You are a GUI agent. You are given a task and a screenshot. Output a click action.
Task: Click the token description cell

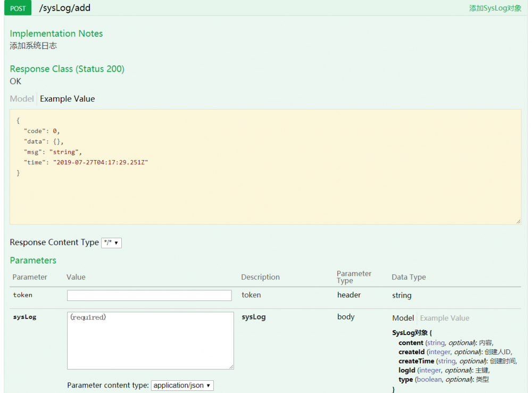pyautogui.click(x=251, y=295)
